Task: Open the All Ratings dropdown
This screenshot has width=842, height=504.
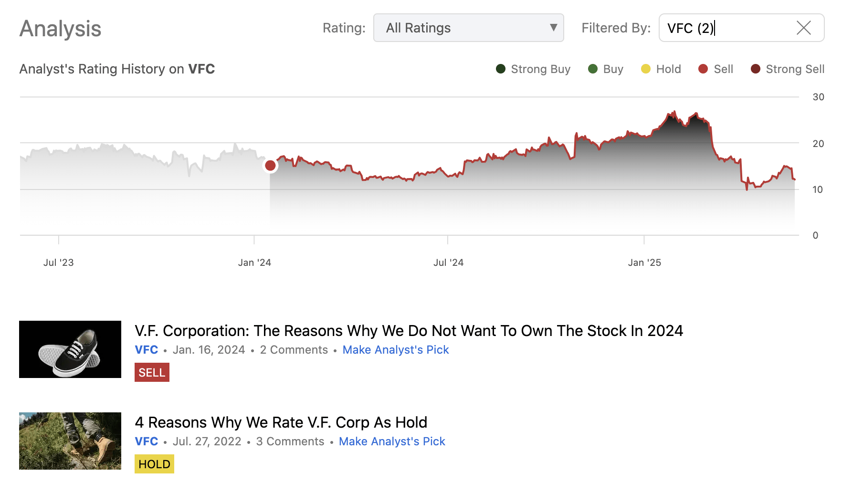Action: [468, 28]
